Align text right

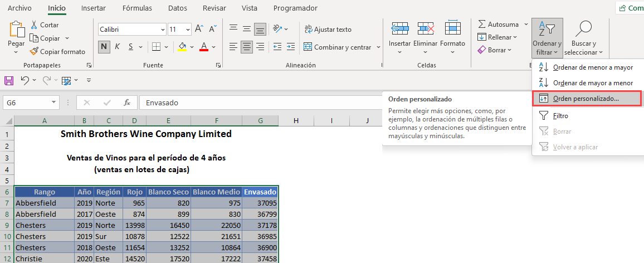pyautogui.click(x=260, y=46)
